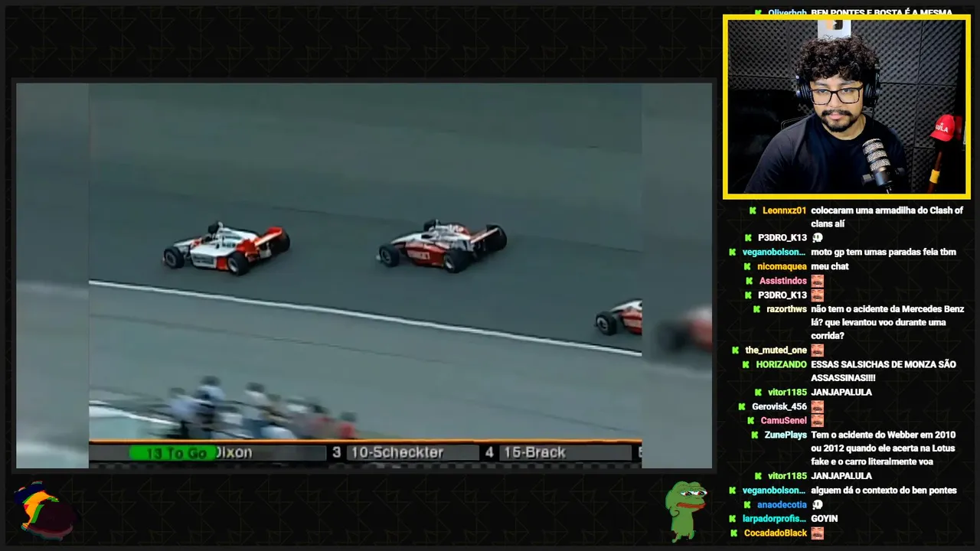980x551 pixels.
Task: Click the Kick badge beside HORIZANDO
Action: coord(747,365)
